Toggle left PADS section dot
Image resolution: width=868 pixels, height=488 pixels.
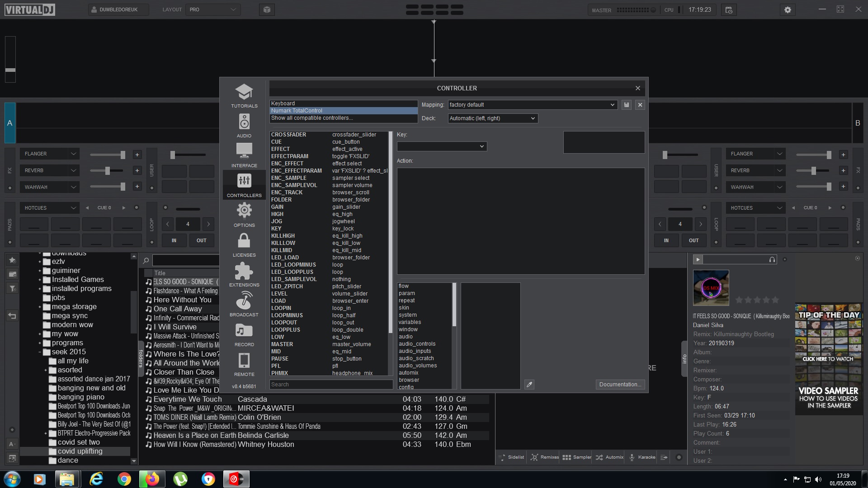[x=10, y=242]
